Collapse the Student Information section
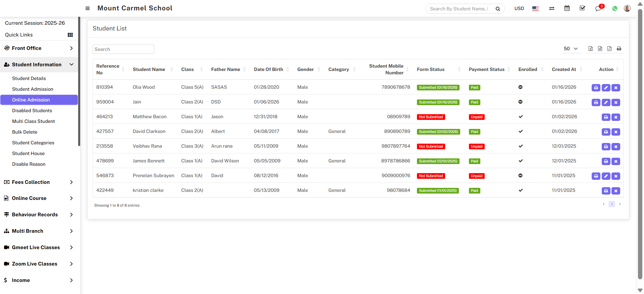 coord(39,65)
